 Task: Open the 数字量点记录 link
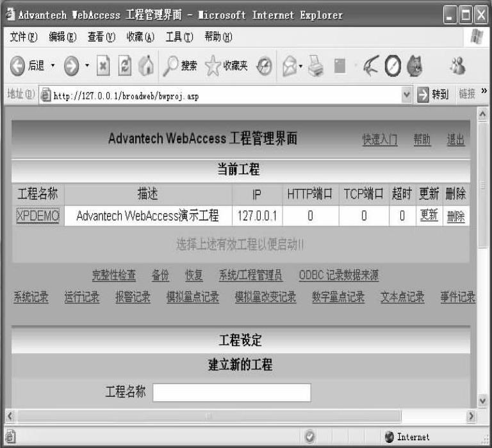pos(338,297)
